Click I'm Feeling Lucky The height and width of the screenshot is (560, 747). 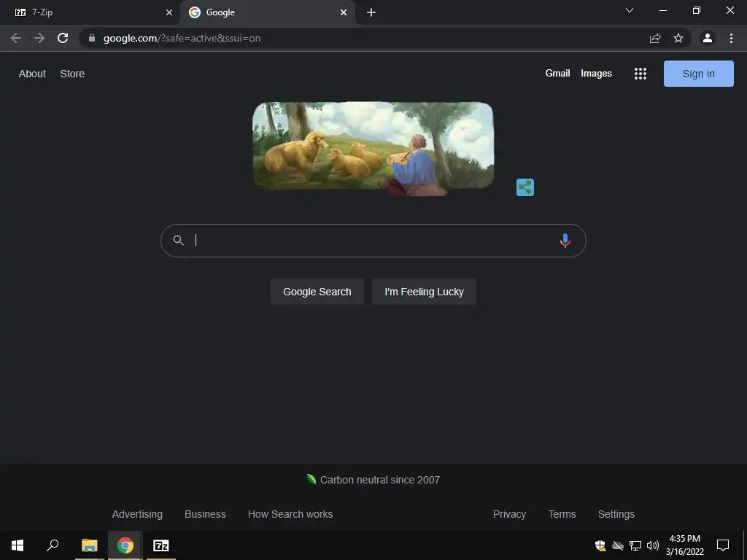(x=424, y=292)
